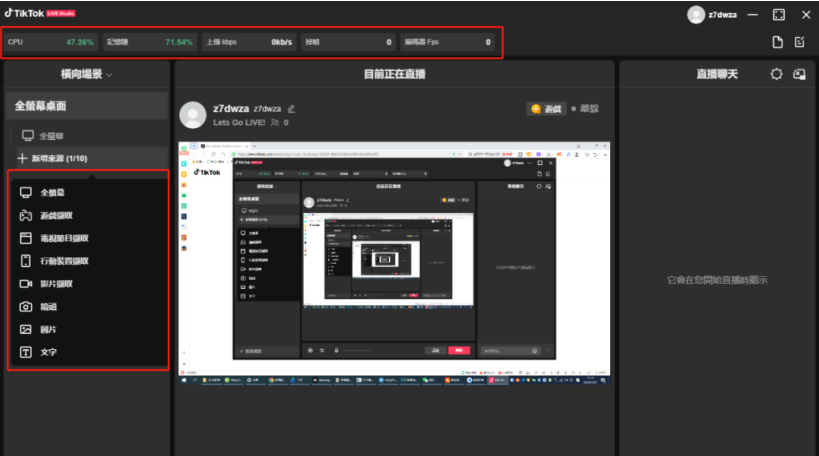Open the note edit icon in the top-right toolbar
Screen dimensions: 819x456
[x=799, y=42]
